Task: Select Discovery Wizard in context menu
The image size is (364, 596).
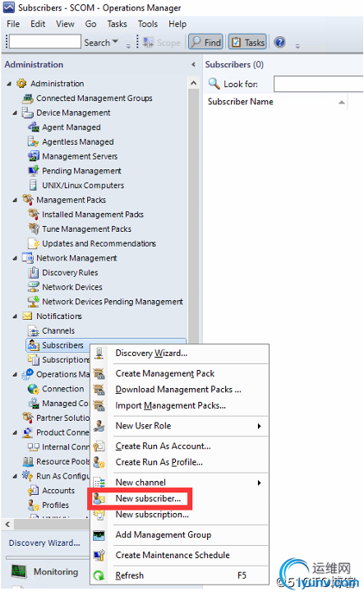Action: pyautogui.click(x=179, y=353)
